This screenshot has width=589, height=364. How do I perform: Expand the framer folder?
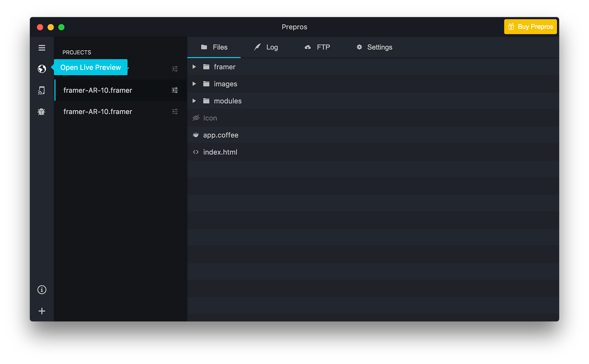(194, 67)
